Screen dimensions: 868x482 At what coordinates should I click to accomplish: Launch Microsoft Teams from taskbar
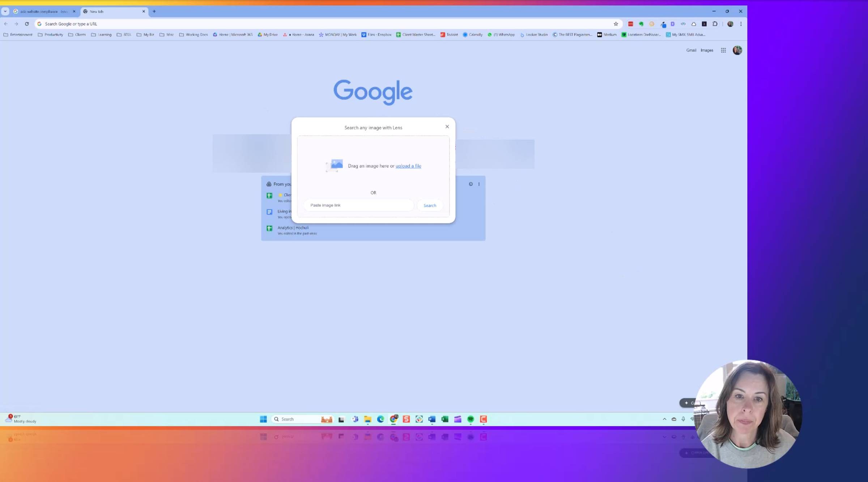pyautogui.click(x=355, y=419)
